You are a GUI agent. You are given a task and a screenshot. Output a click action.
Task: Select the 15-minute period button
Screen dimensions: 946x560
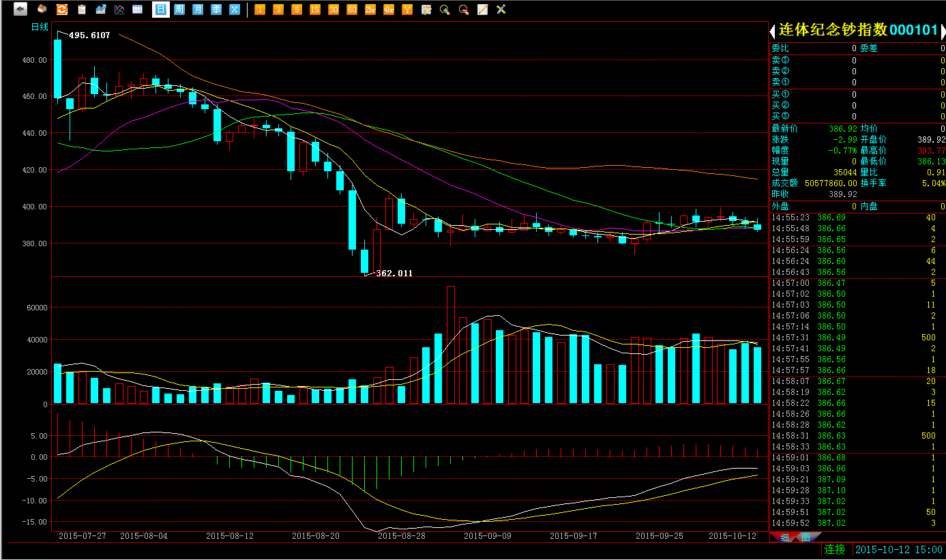[314, 10]
